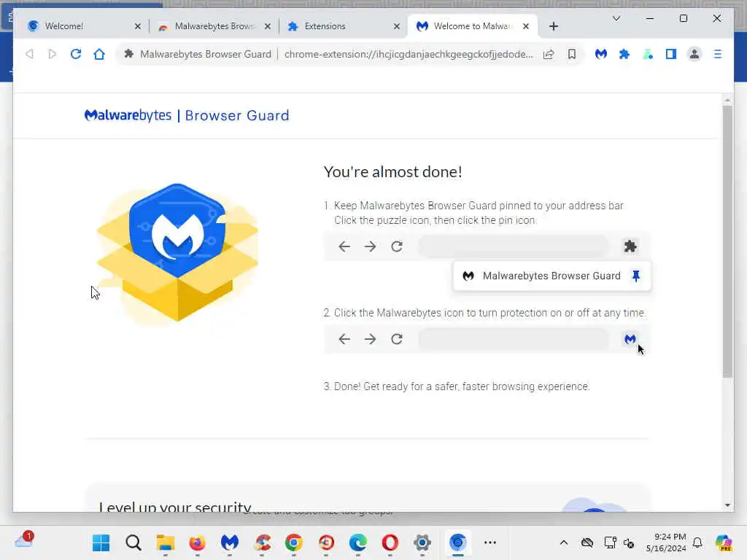Bookmark this page
Image resolution: width=747 pixels, height=560 pixels.
tap(572, 54)
